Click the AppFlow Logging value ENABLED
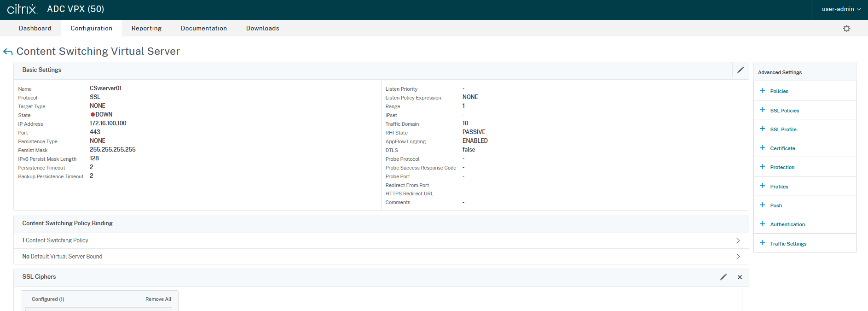868x311 pixels. click(475, 141)
